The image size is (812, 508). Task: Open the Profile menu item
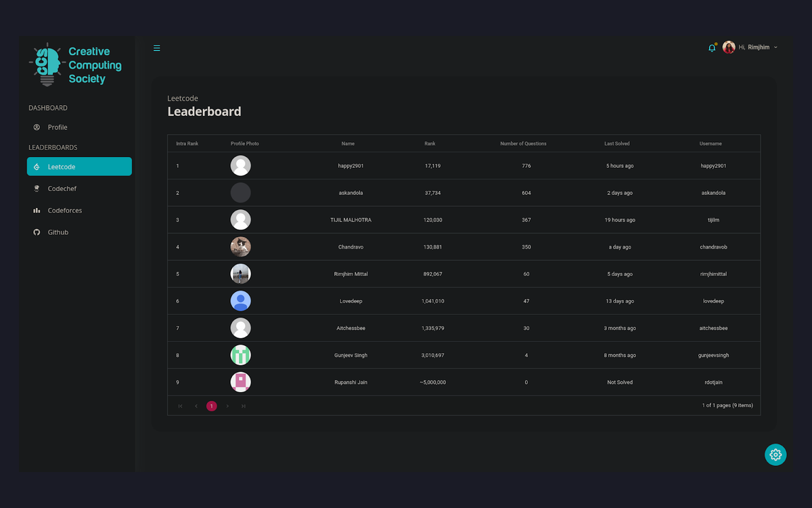coord(79,127)
